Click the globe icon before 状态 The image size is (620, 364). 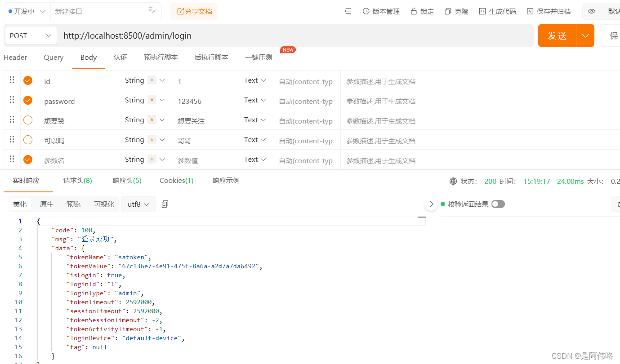453,181
